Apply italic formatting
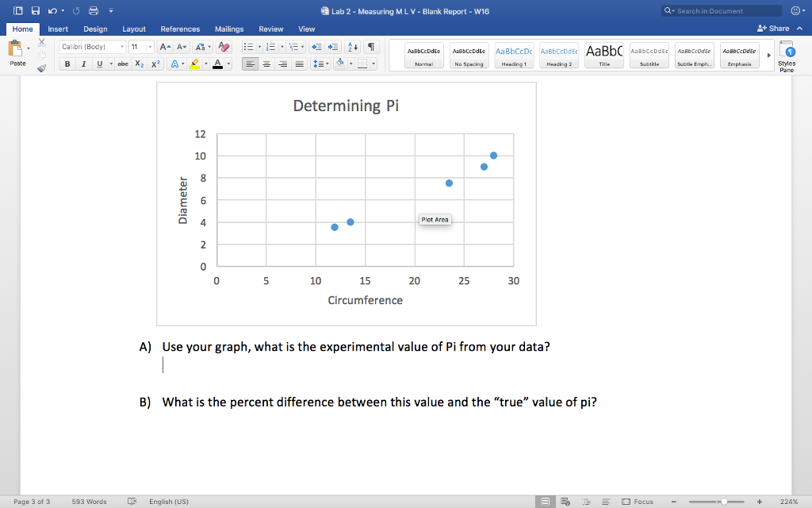 [x=83, y=63]
